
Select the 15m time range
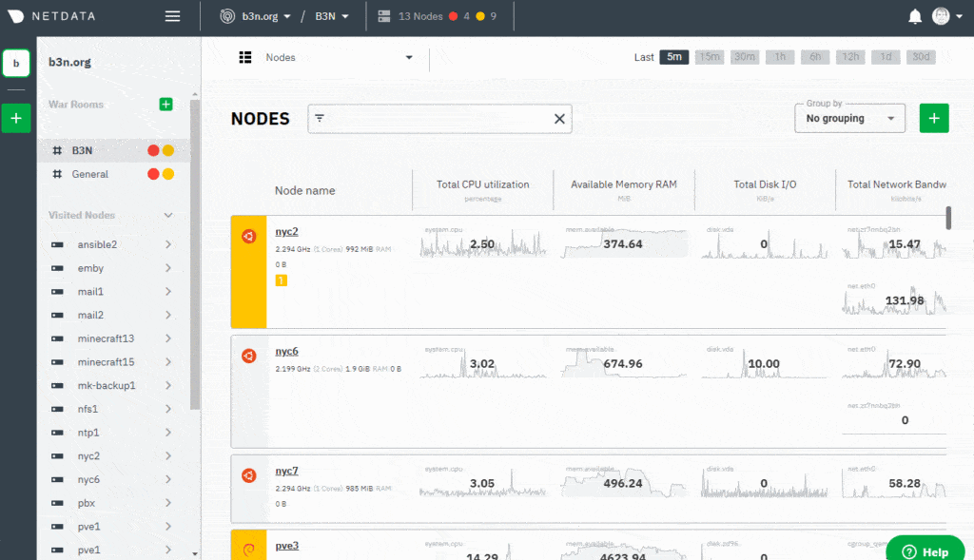710,57
